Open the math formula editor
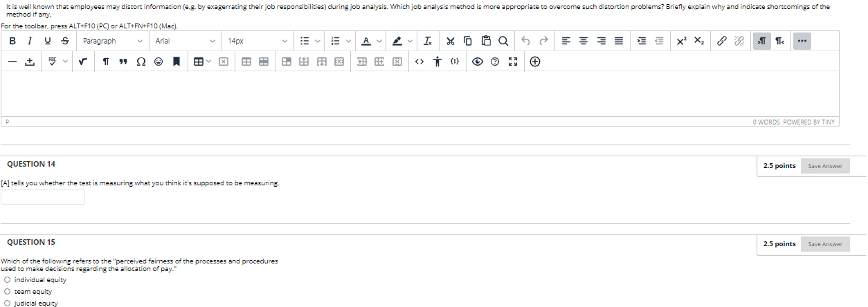 84,62
